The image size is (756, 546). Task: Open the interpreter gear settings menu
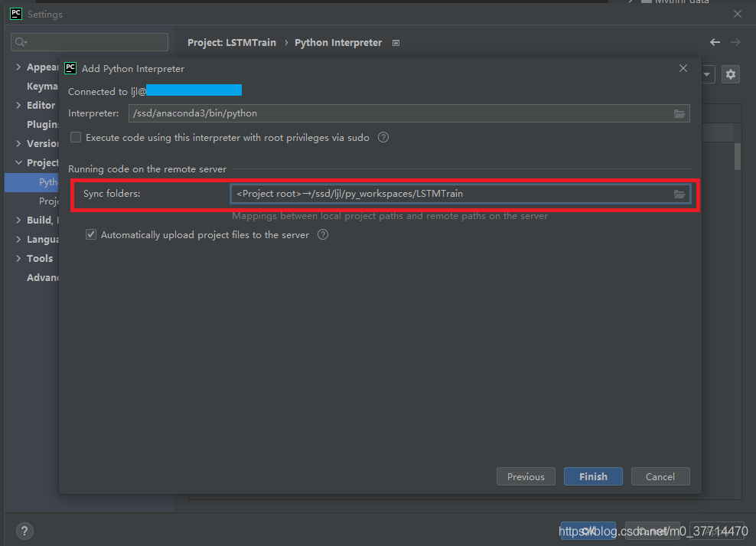(731, 74)
